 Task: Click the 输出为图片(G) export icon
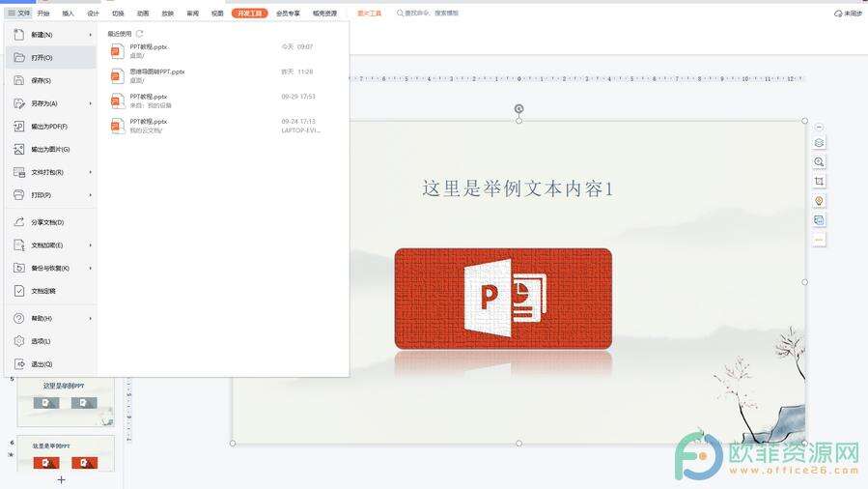pos(18,150)
